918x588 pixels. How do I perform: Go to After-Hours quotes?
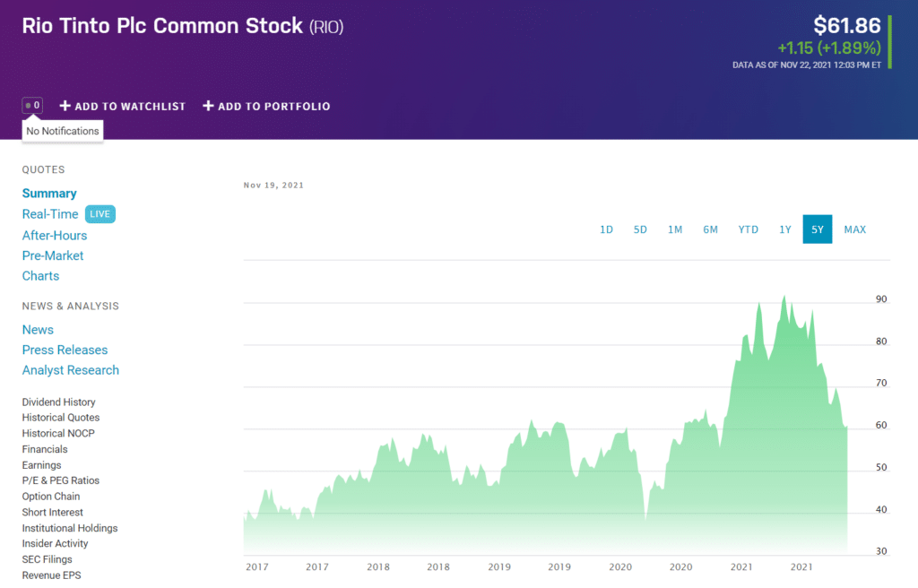click(55, 236)
